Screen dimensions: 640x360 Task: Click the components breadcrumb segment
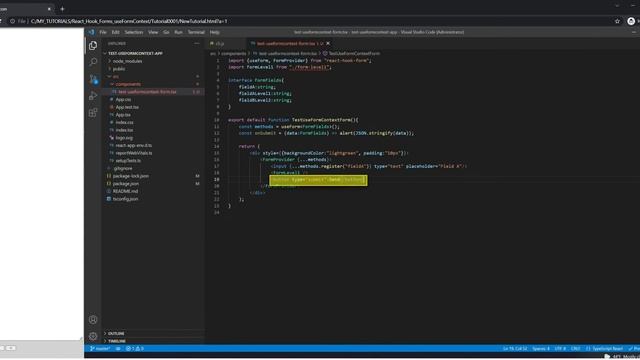click(233, 53)
